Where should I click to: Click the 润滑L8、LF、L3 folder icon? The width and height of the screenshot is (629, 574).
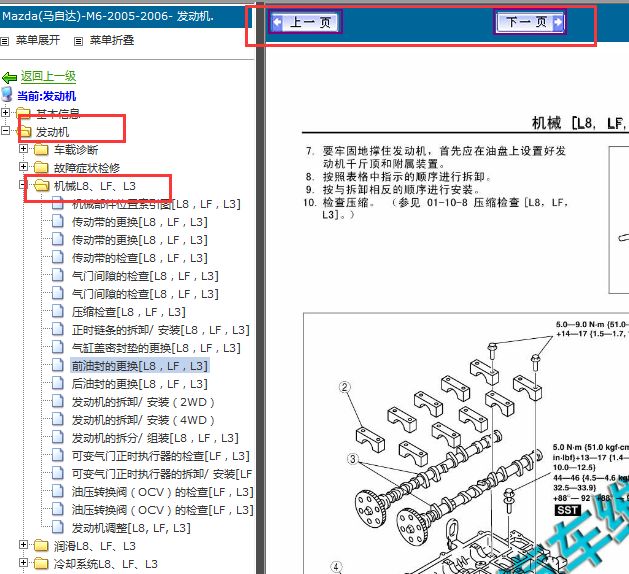point(41,546)
